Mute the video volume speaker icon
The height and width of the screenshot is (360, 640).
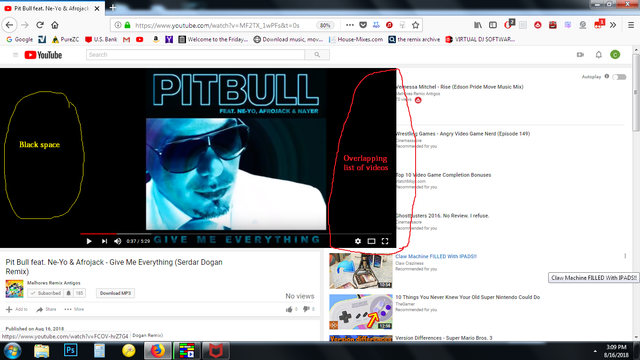pos(118,241)
